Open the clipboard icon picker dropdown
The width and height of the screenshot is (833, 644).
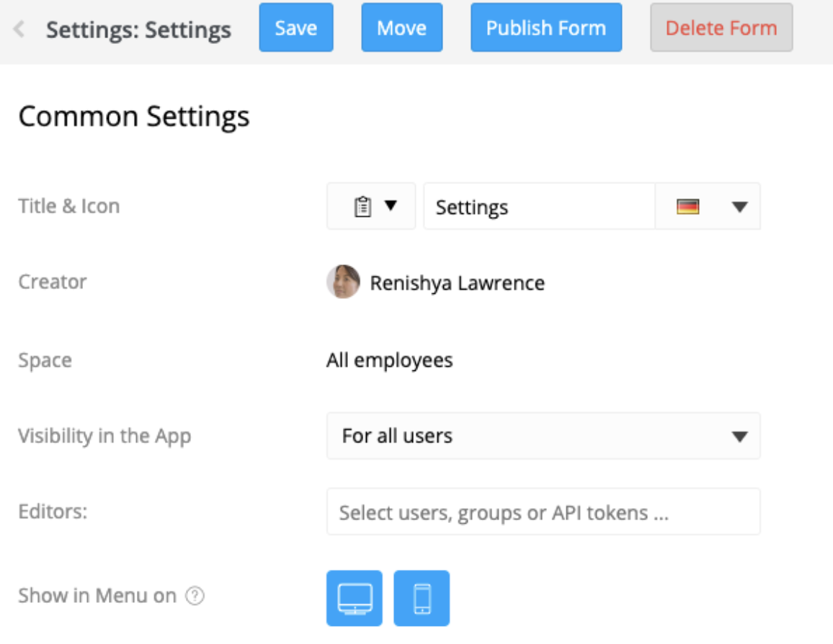[x=371, y=206]
